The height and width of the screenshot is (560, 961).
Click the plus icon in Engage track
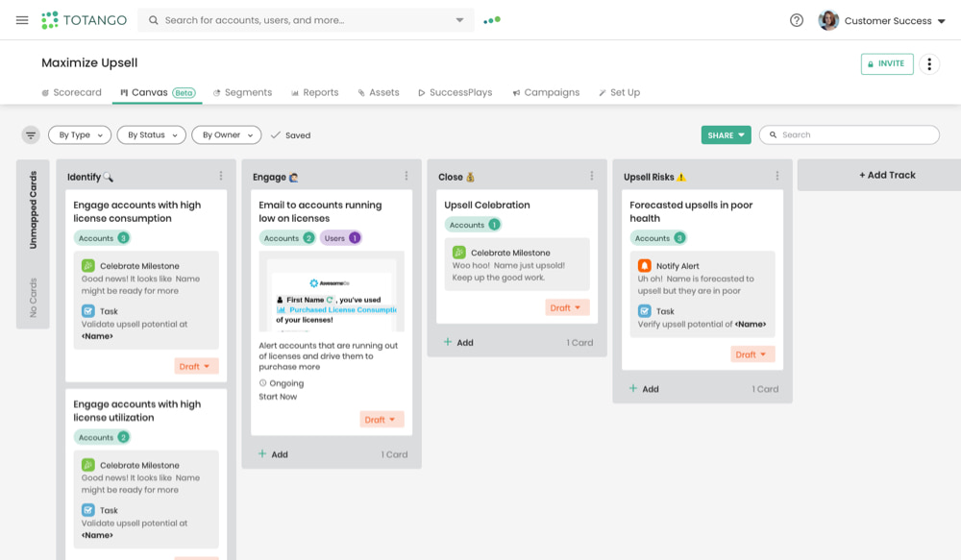pos(262,454)
